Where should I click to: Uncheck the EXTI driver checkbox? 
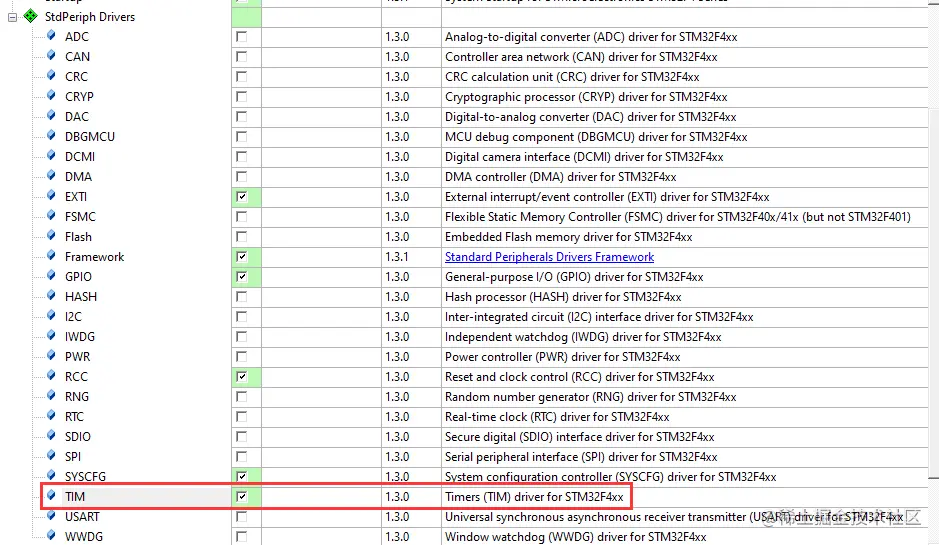tap(241, 196)
